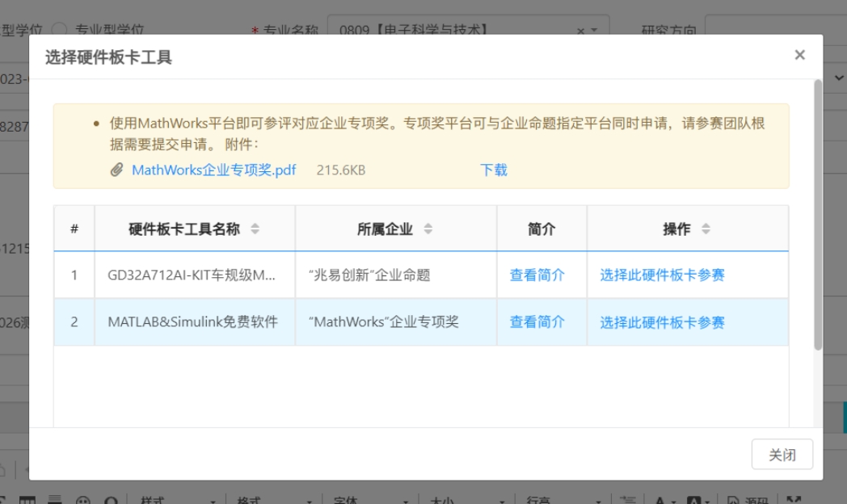
Task: Sort the 操作 column
Action: point(706,229)
